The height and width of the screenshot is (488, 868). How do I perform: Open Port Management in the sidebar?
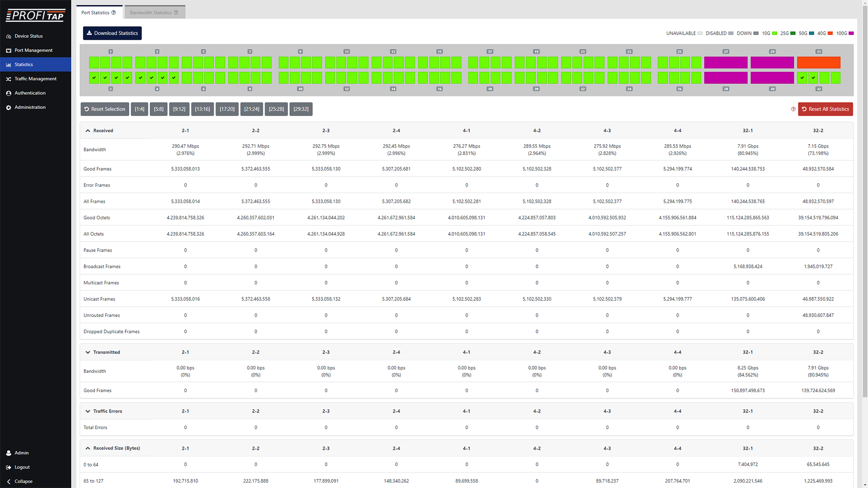point(33,50)
